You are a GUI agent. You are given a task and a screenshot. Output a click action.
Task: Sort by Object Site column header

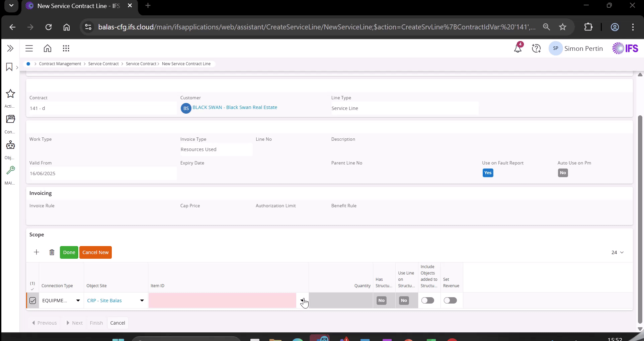pos(96,286)
